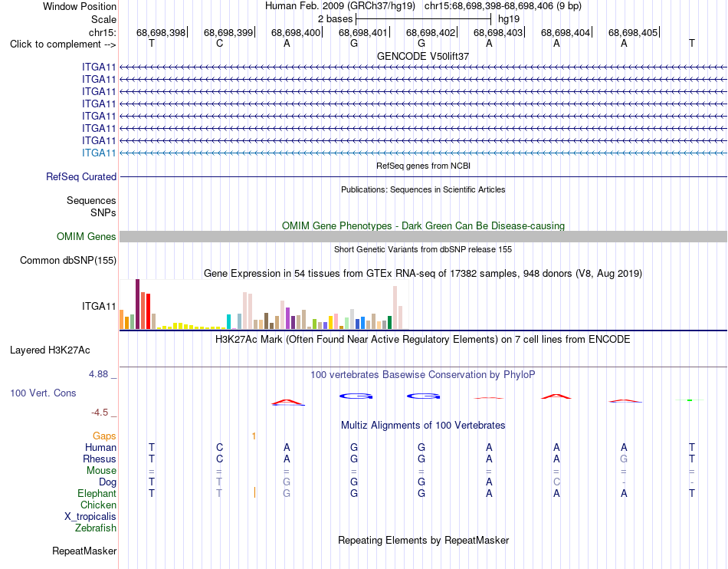The width and height of the screenshot is (728, 569).
Task: Select the "Mouse" alignment row label
Action: coord(101,471)
